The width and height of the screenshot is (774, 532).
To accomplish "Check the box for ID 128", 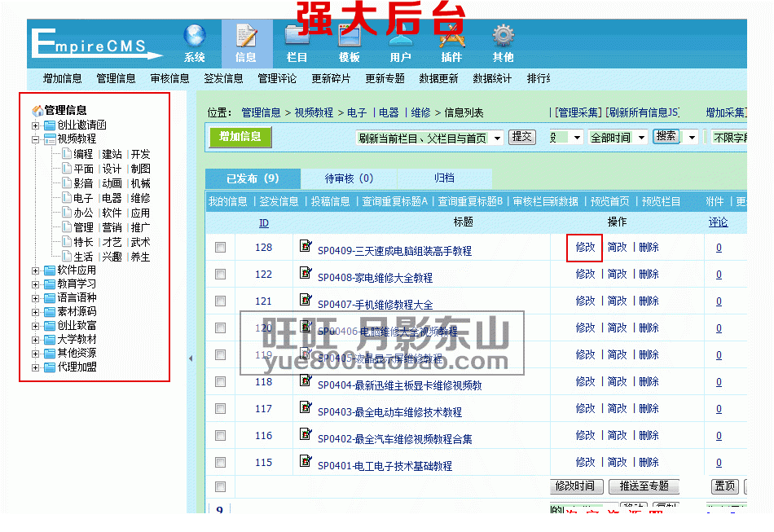I will [x=220, y=247].
